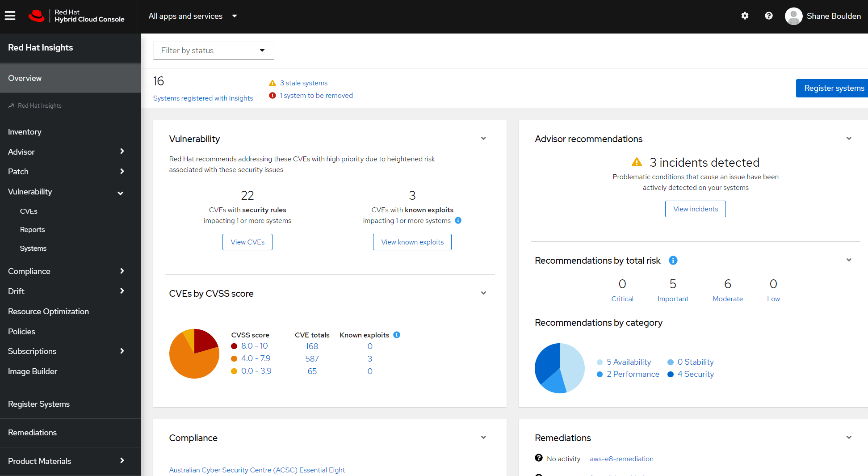Screen dimensions: 868x476
Task: Click the 587 CVE totals value
Action: click(312, 358)
